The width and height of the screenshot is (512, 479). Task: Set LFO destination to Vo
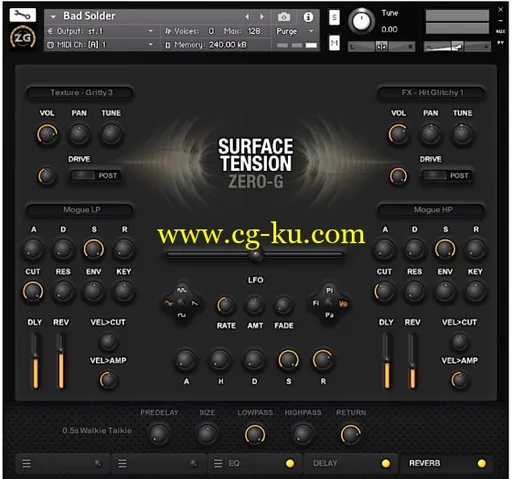[x=343, y=303]
